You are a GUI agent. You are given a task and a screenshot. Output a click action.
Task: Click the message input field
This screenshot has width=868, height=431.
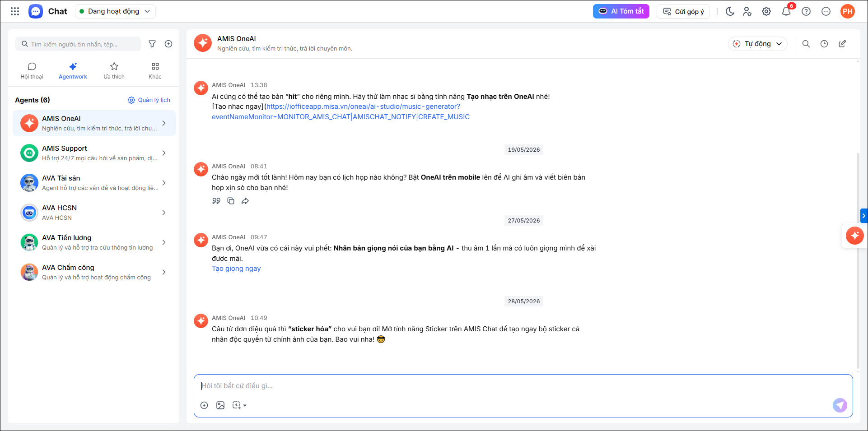click(523, 386)
